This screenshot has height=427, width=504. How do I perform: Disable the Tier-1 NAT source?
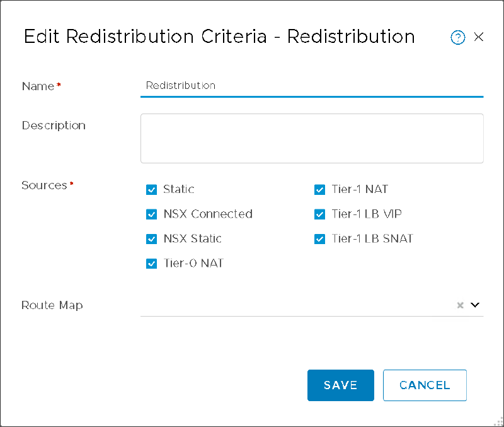pyautogui.click(x=319, y=189)
